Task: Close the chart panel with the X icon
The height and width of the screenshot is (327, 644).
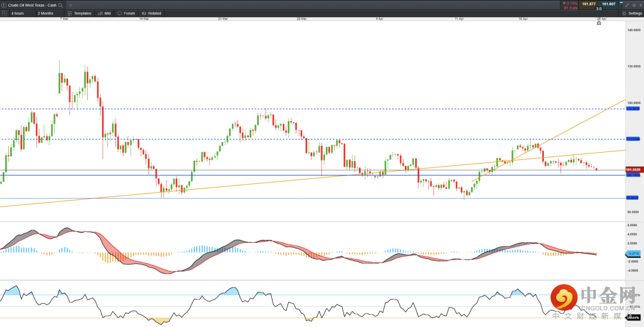Action: click(x=640, y=5)
